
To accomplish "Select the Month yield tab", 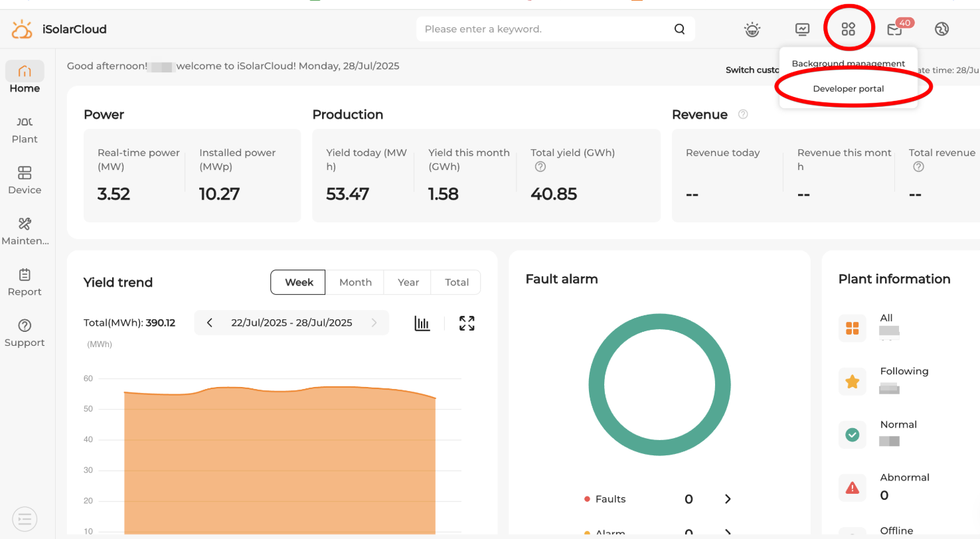I will [355, 282].
